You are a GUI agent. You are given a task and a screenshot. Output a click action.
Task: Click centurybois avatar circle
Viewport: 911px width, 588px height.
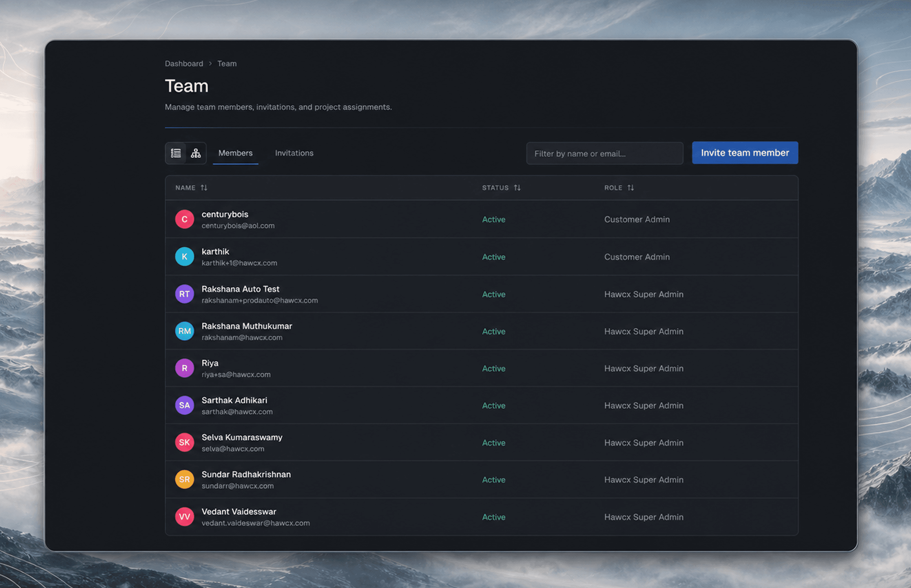(184, 219)
